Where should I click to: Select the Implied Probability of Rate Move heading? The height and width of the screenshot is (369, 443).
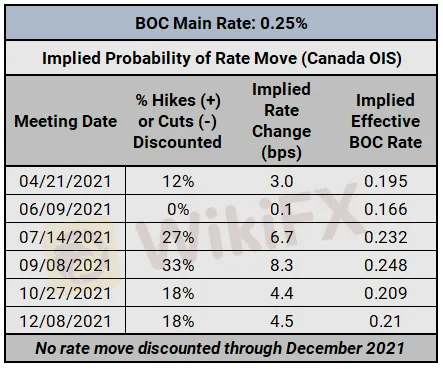[222, 58]
